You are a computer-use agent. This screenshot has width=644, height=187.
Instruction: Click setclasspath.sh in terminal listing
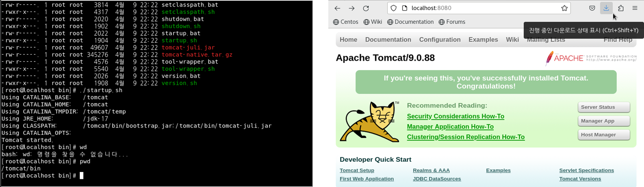click(x=188, y=12)
